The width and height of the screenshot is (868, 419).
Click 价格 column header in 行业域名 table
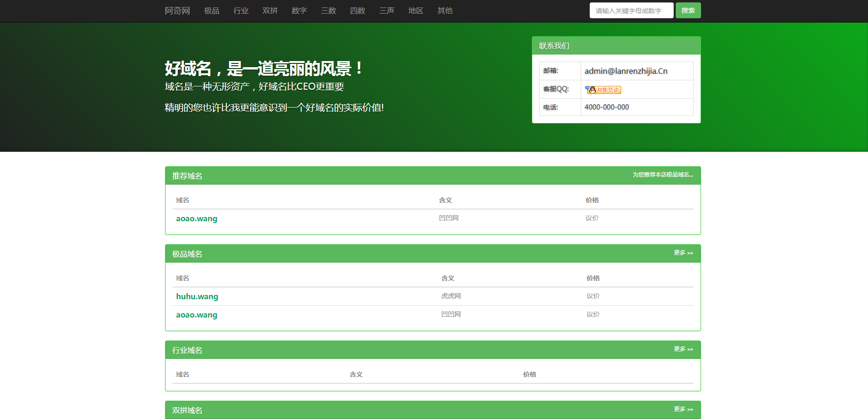(529, 374)
